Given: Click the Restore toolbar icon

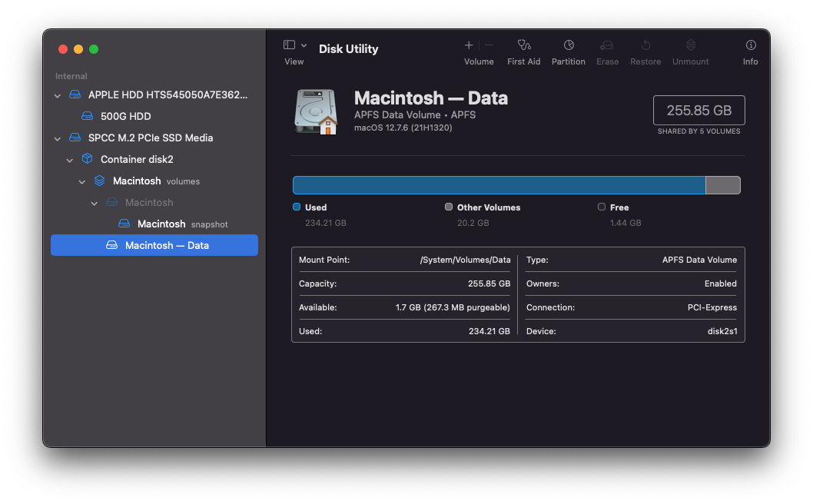Looking at the screenshot, I should pyautogui.click(x=645, y=45).
